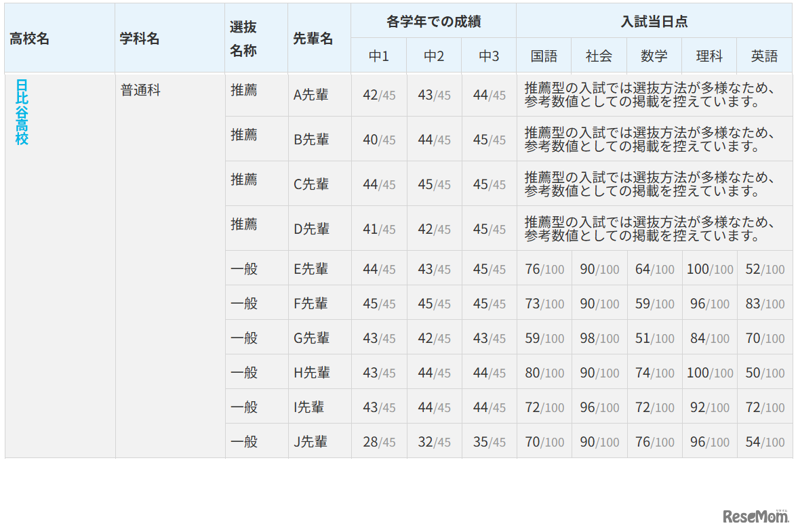The image size is (798, 532).
Task: Click E先輩's 数学 score 64/100
Action: (x=654, y=269)
